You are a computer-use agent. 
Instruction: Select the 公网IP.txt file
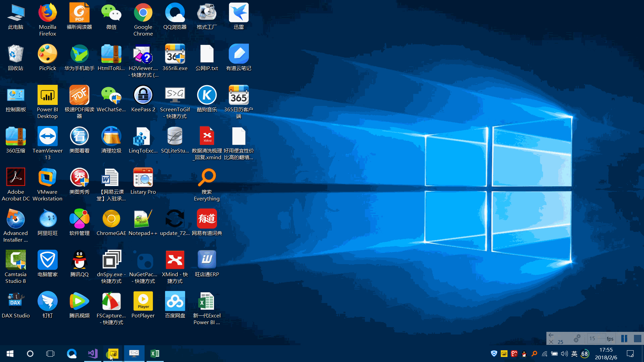point(207,57)
